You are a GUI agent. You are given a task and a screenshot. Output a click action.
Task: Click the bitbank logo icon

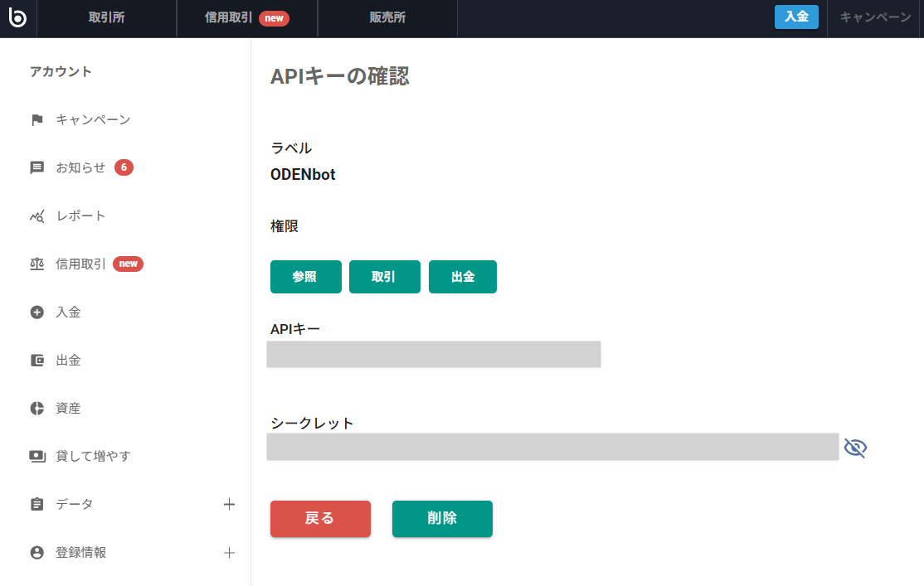click(17, 17)
